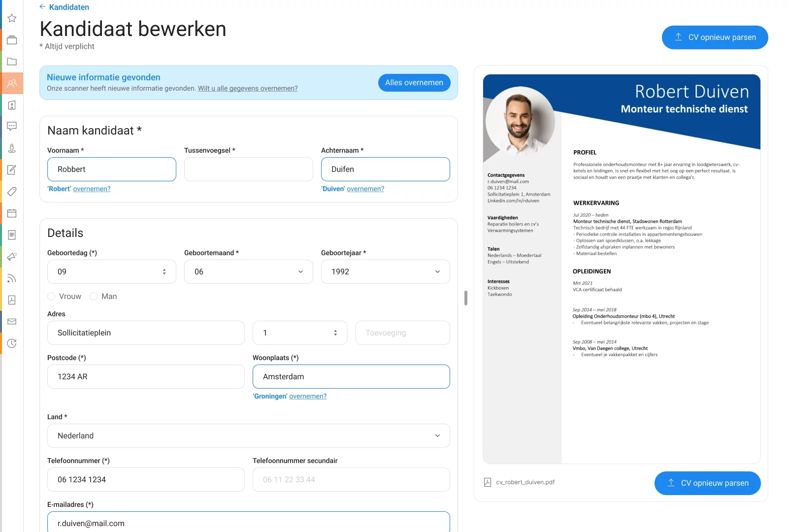Select the Man radio button
The width and height of the screenshot is (788, 532).
94,296
